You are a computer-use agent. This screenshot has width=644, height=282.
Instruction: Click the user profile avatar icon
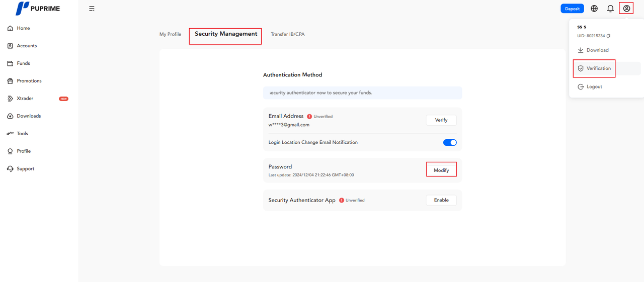click(626, 9)
